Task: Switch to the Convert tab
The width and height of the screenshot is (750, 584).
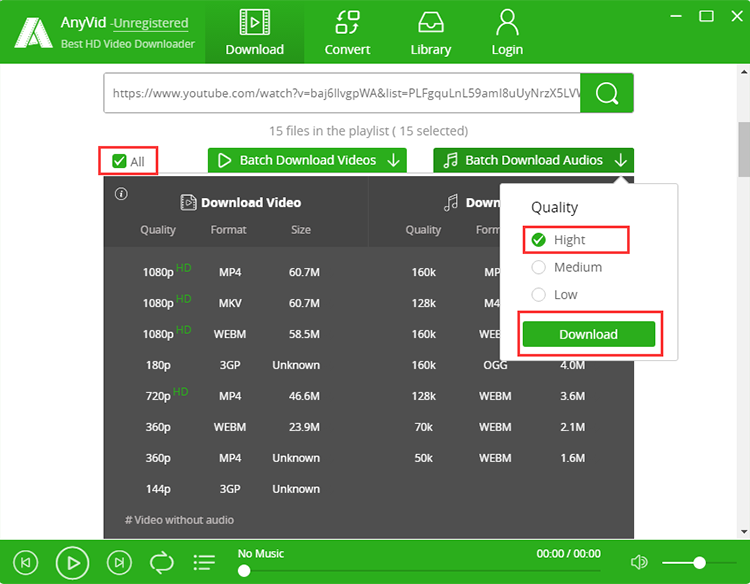Action: [347, 32]
